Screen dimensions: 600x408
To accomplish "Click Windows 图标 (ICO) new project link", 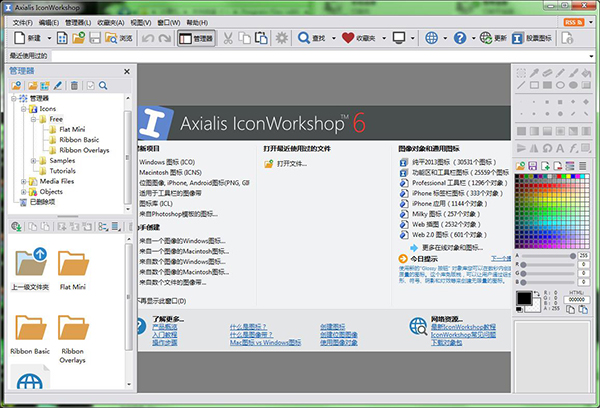I will (x=167, y=162).
